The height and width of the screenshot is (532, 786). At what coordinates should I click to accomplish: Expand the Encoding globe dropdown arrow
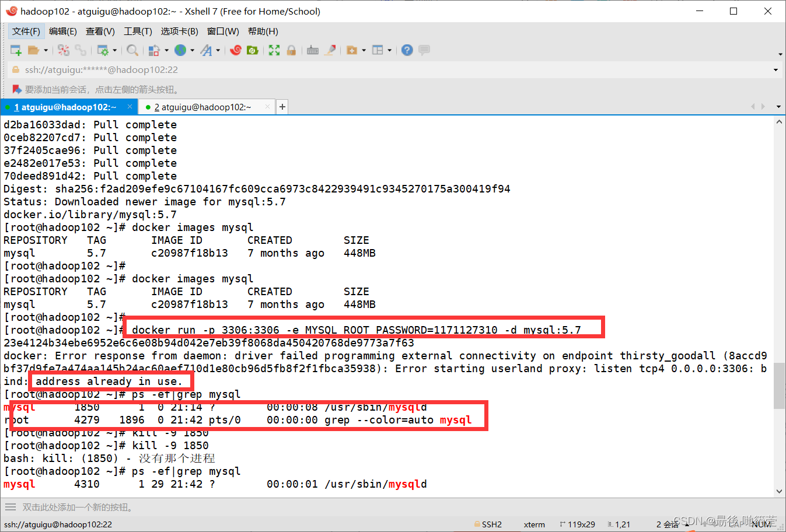(192, 50)
